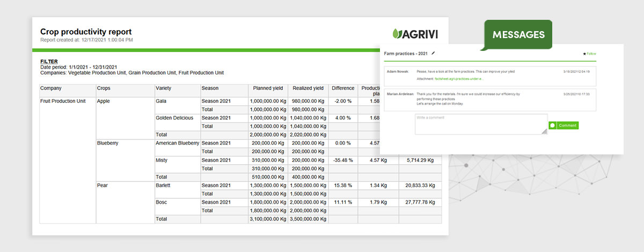Click the Follow link
The width and height of the screenshot is (644, 252).
click(591, 54)
